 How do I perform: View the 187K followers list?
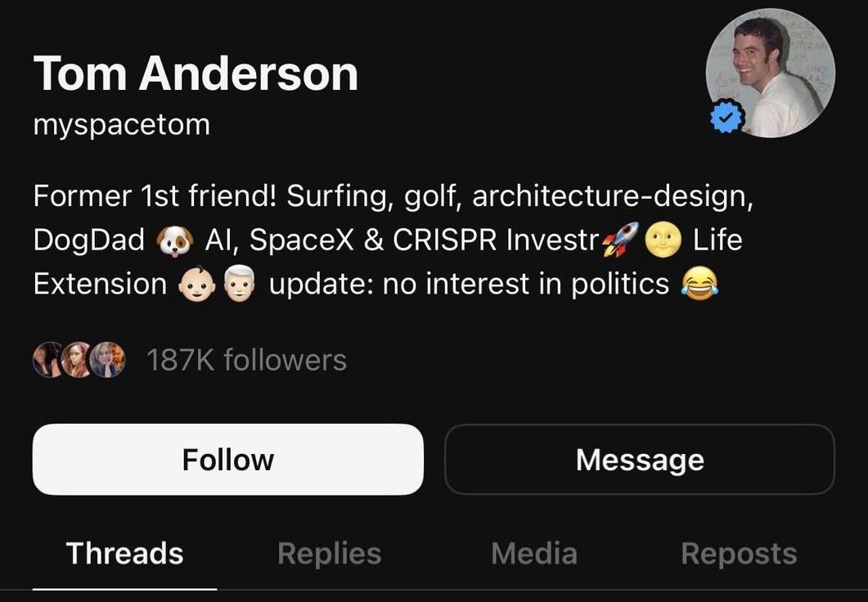[246, 360]
